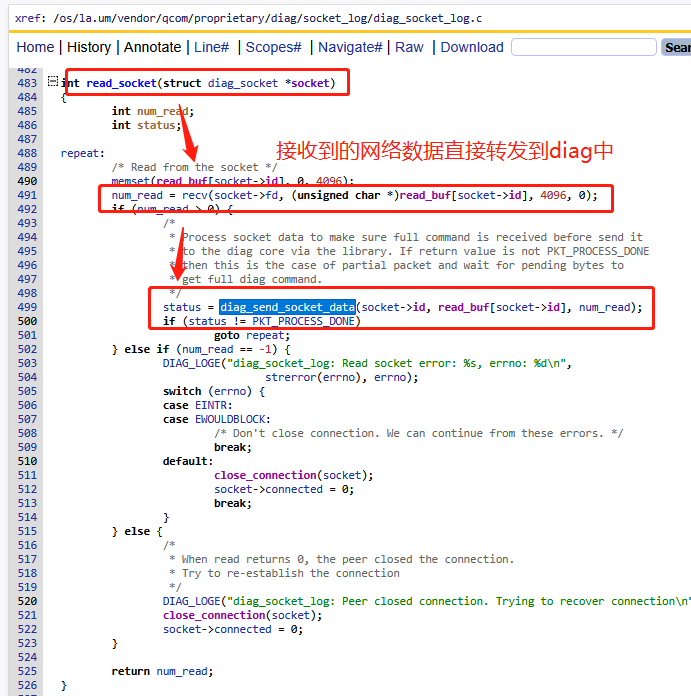Open line number 499 link
This screenshot has width=691, height=696.
pos(27,307)
